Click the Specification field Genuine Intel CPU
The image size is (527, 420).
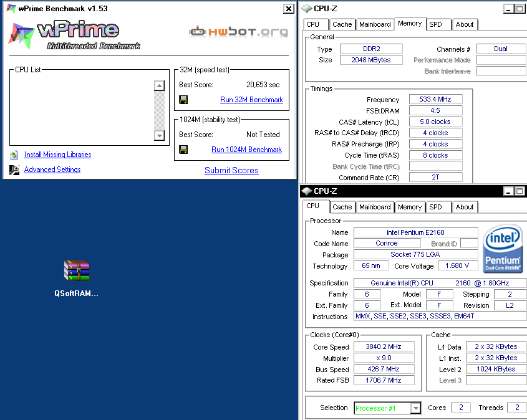[440, 283]
